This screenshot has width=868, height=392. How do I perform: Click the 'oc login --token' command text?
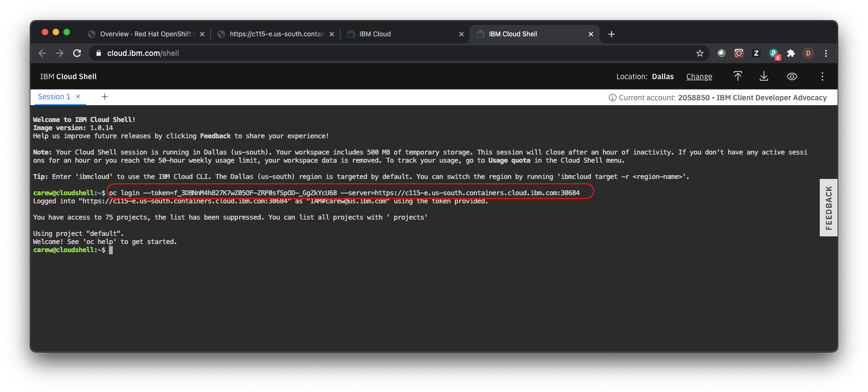[x=344, y=192]
